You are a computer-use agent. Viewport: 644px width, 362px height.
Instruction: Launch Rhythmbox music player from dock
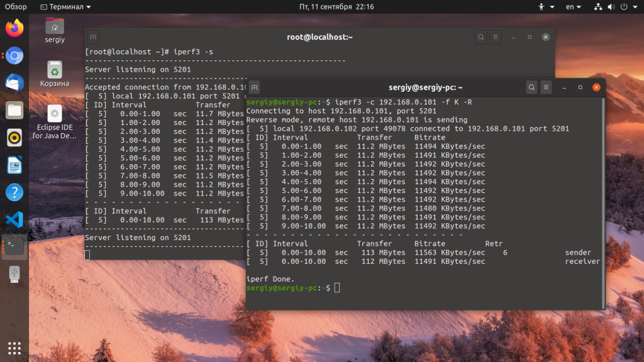pos(14,138)
